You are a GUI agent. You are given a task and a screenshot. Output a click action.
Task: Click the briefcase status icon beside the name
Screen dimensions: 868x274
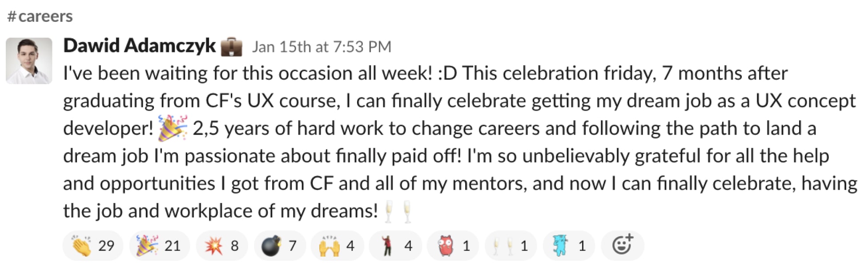click(x=231, y=47)
